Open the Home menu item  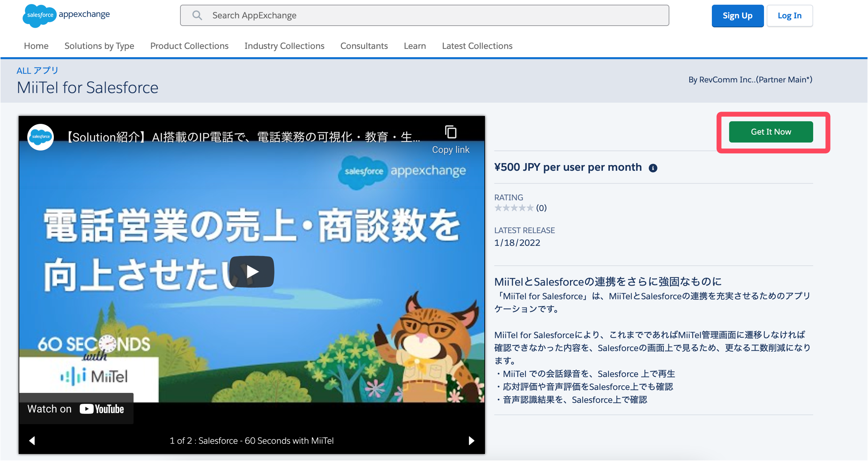(x=36, y=46)
